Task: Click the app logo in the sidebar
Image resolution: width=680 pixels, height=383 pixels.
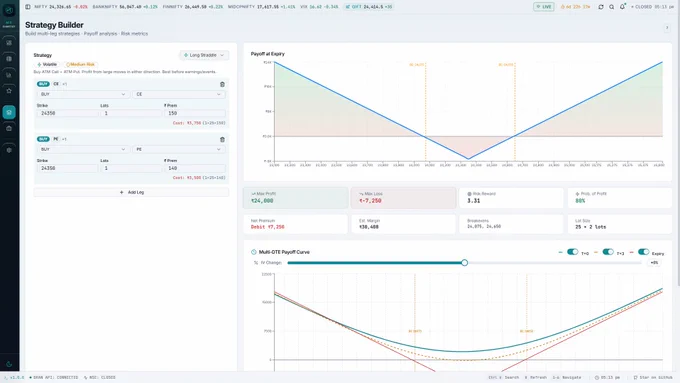Action: pyautogui.click(x=9, y=10)
